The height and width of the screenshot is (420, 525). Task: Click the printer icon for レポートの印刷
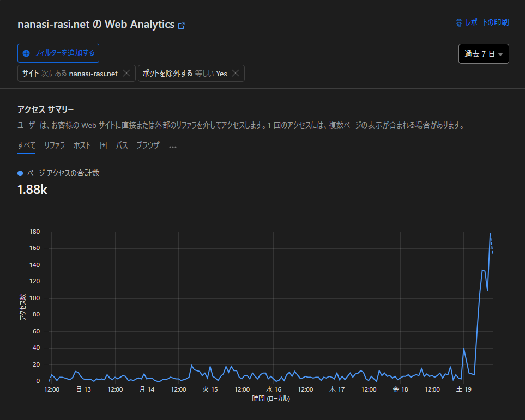point(459,22)
